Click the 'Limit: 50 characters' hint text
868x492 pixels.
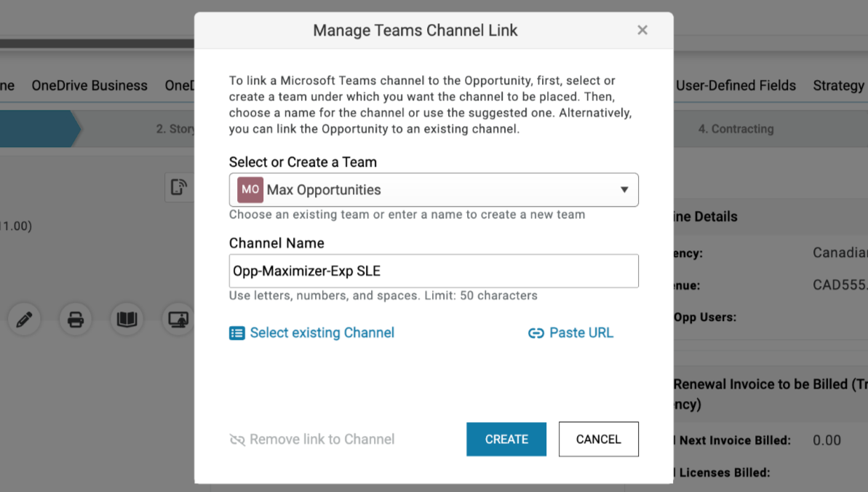pyautogui.click(x=480, y=295)
